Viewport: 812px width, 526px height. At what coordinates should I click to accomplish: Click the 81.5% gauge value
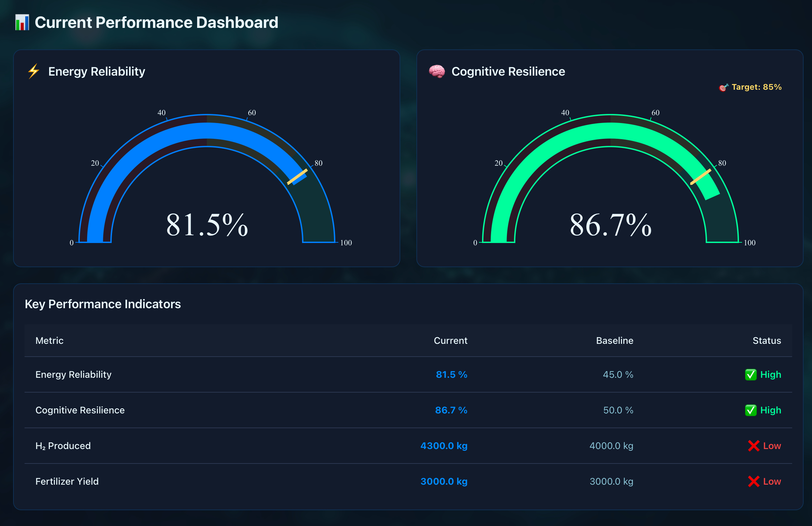(x=207, y=225)
